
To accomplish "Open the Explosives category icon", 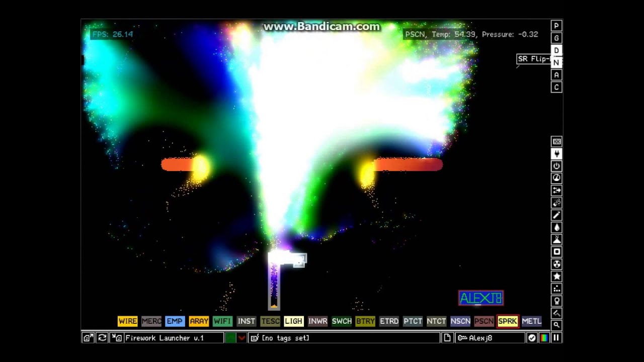I will [556, 203].
